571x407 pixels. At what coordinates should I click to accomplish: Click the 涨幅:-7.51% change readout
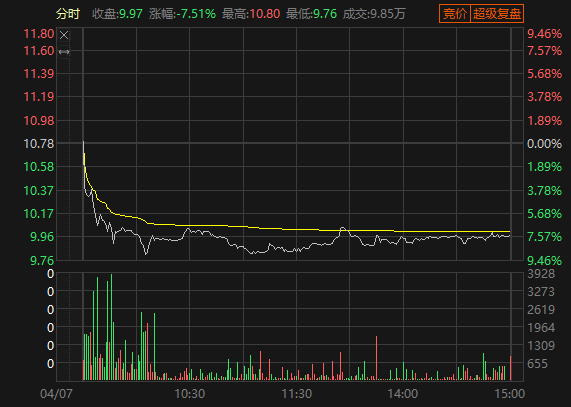[x=182, y=14]
